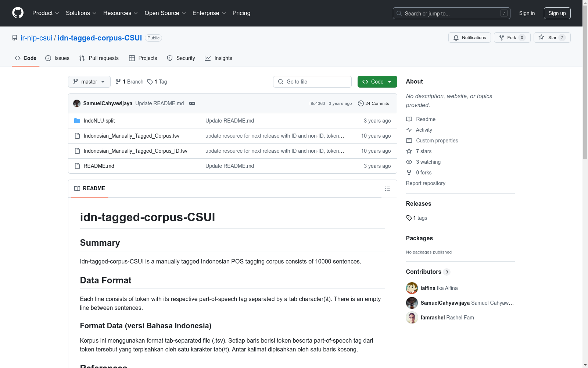Screen dimensions: 588x368
Task: Open Indonesian_Manually_Tagged_Corpus.tsv file
Action: (132, 136)
